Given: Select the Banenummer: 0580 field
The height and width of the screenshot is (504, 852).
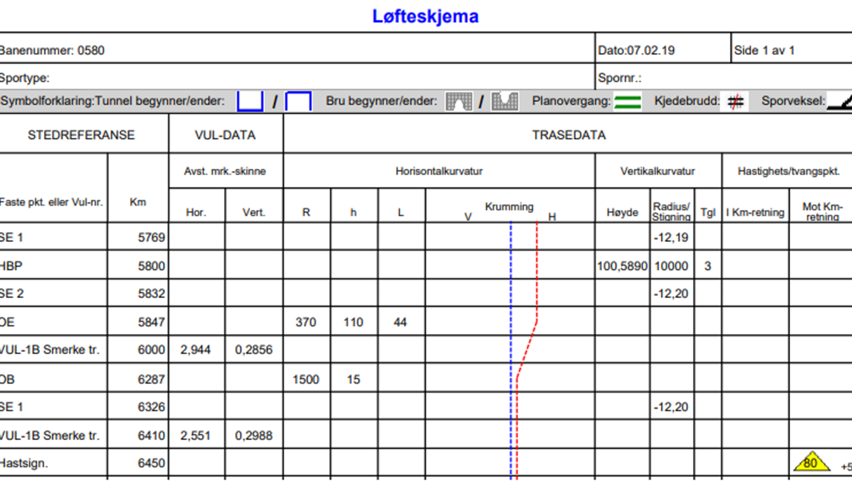Looking at the screenshot, I should click(52, 51).
